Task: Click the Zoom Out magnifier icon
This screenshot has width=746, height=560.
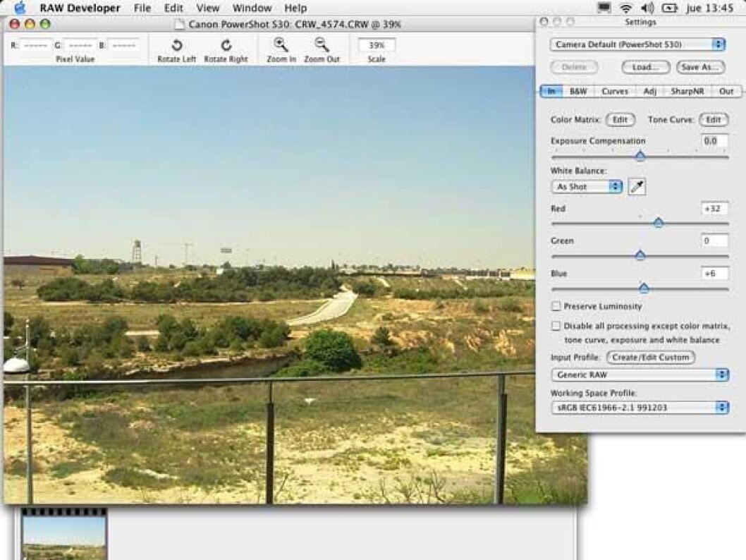Action: 322,44
